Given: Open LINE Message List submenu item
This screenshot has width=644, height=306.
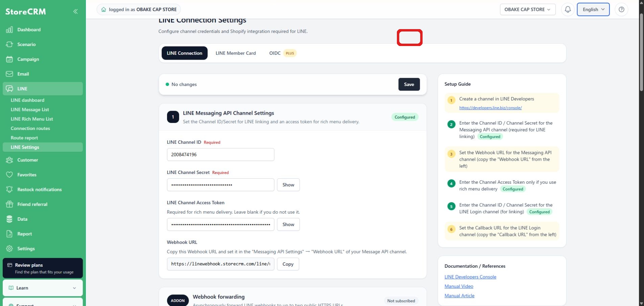Looking at the screenshot, I should (x=30, y=110).
